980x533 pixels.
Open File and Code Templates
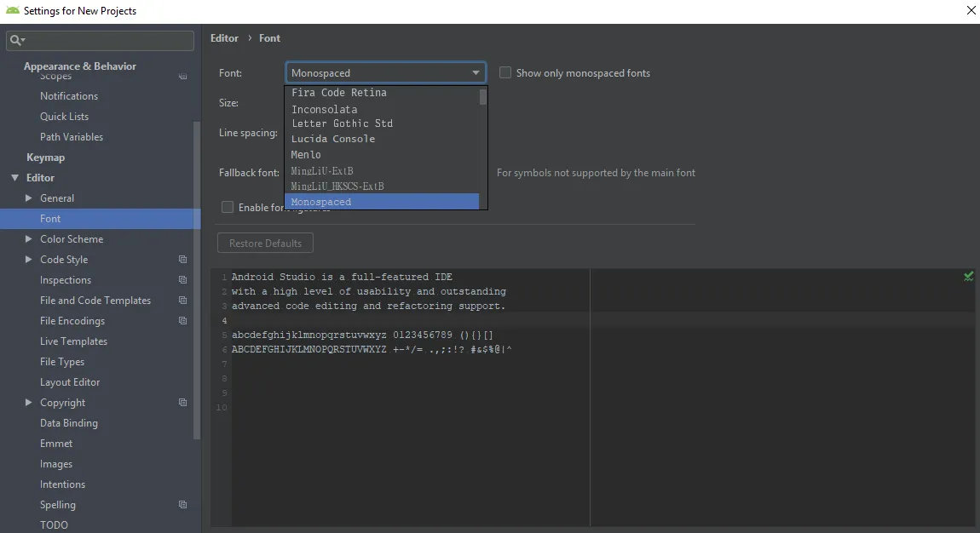pos(95,301)
